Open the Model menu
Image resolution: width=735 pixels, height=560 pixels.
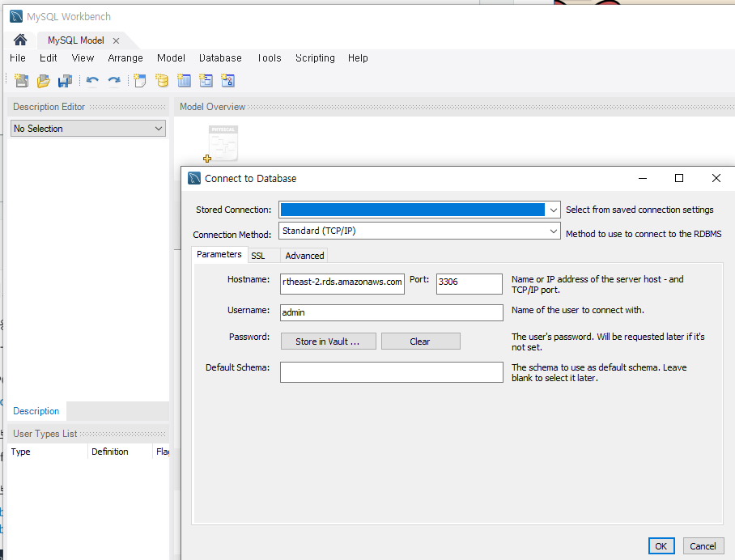[171, 58]
